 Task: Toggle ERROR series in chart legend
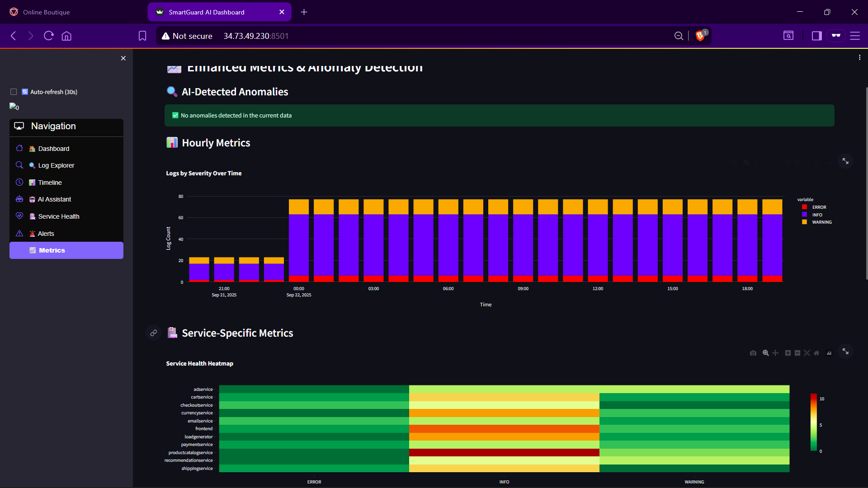(x=819, y=207)
